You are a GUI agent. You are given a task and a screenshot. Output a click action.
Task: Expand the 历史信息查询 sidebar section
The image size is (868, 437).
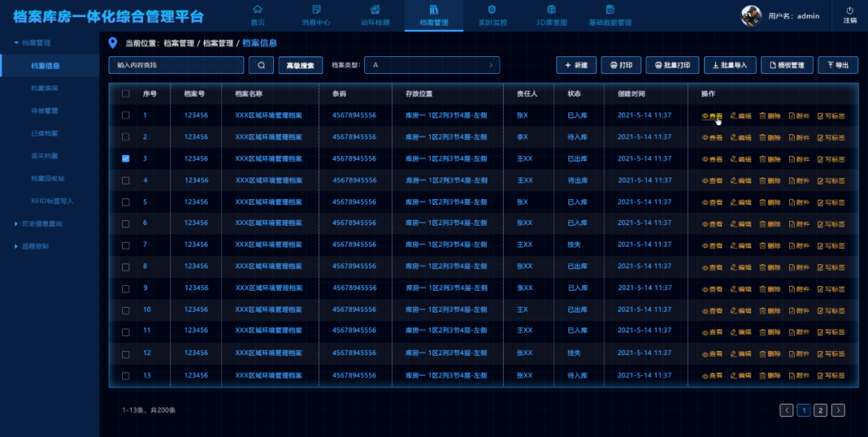(16, 223)
